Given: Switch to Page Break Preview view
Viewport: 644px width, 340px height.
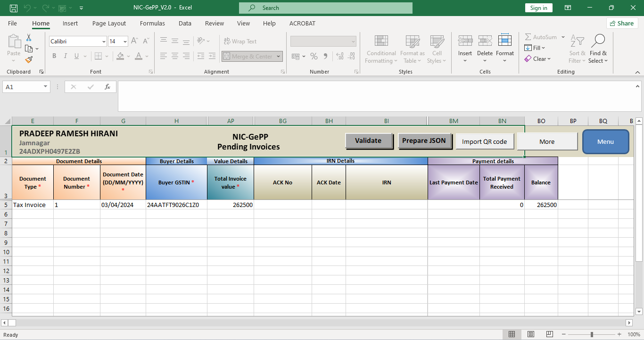Looking at the screenshot, I should tap(549, 334).
